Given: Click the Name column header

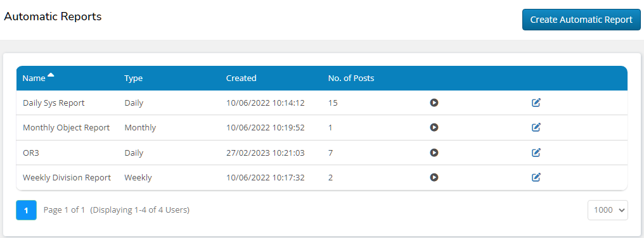Looking at the screenshot, I should [34, 78].
